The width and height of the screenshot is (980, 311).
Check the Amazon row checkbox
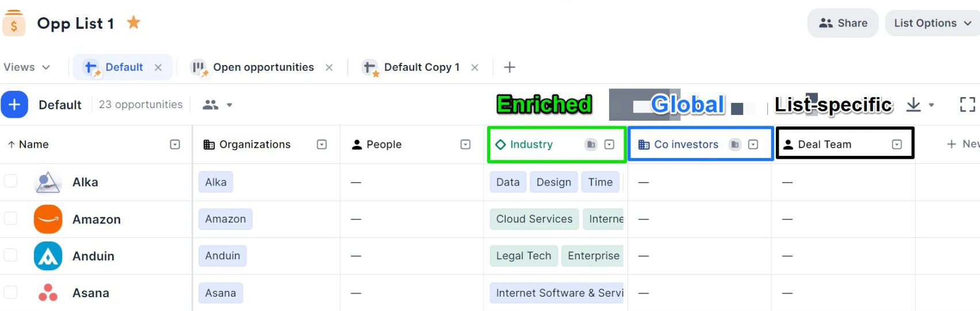point(10,218)
